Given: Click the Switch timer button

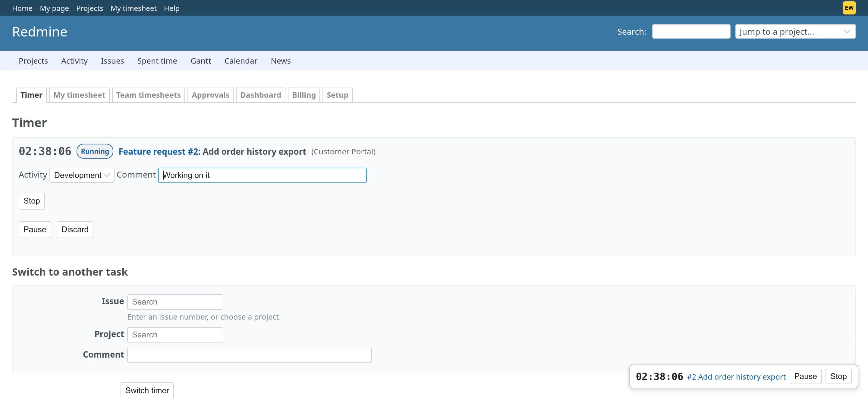Looking at the screenshot, I should [x=147, y=390].
